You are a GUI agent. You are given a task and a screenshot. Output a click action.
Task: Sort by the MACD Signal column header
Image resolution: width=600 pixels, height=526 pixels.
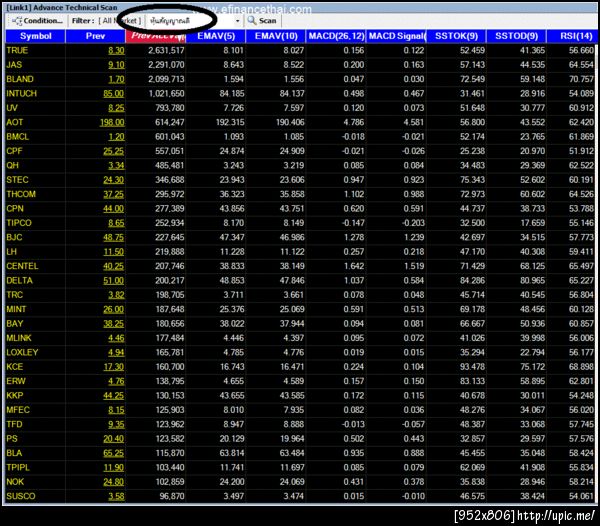tap(396, 36)
